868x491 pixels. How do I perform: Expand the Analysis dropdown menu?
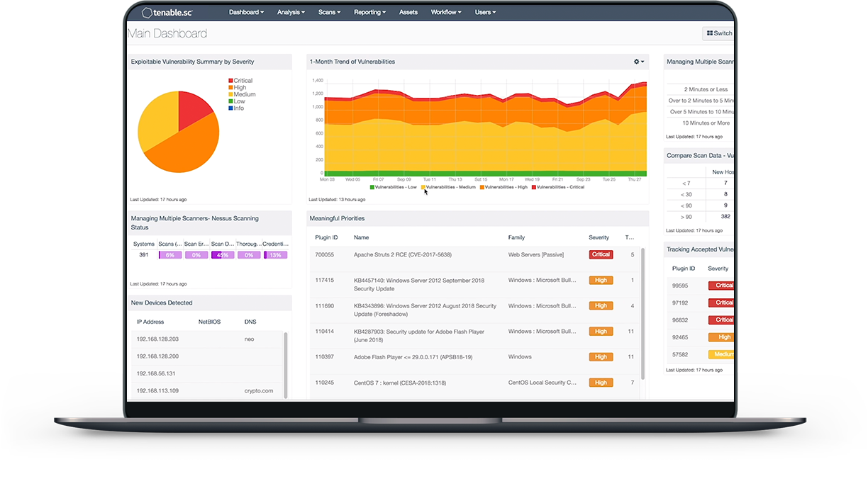291,12
